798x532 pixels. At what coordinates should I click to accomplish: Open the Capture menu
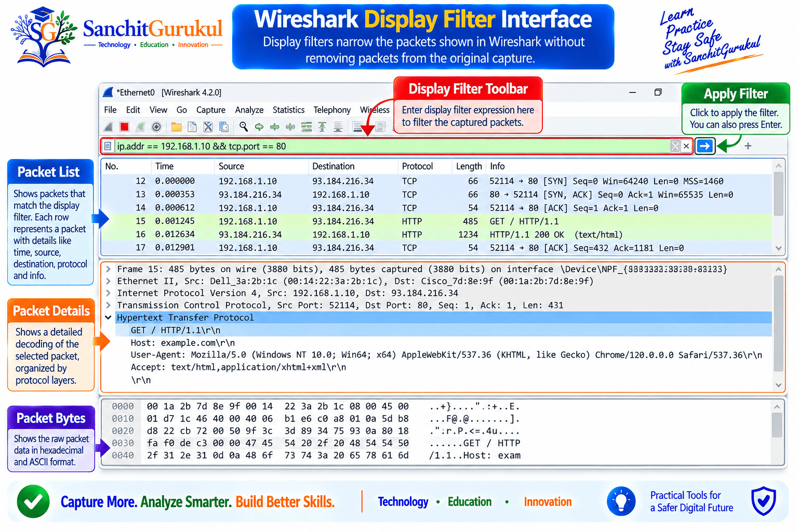click(211, 110)
